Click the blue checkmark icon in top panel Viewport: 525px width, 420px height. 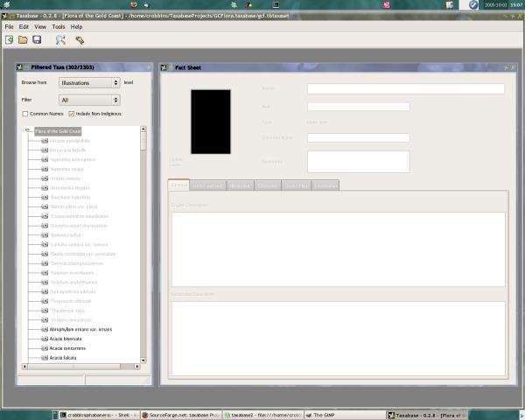click(x=473, y=4)
